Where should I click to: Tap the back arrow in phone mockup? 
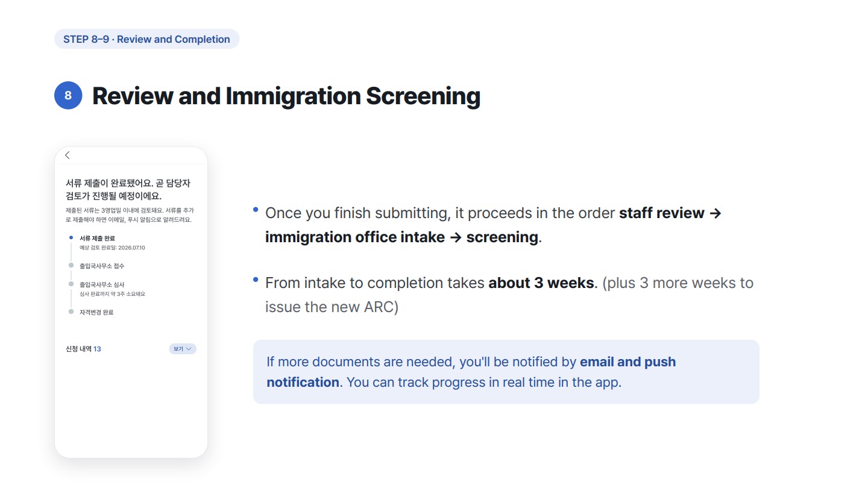[68, 155]
